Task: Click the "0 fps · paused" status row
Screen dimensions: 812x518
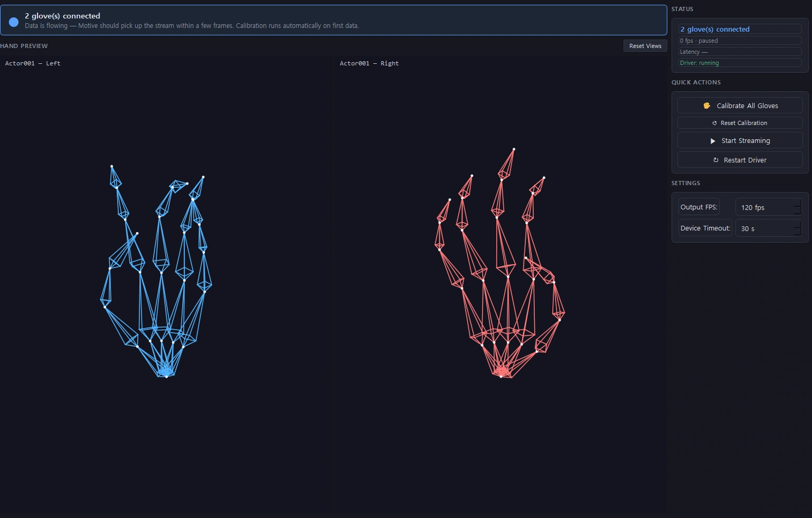Action: coord(740,41)
